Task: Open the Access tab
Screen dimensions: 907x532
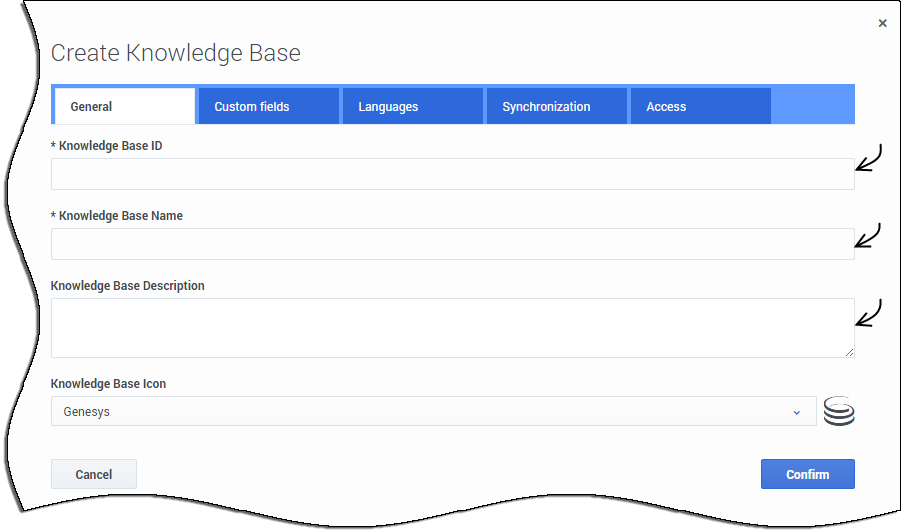Action: tap(700, 106)
